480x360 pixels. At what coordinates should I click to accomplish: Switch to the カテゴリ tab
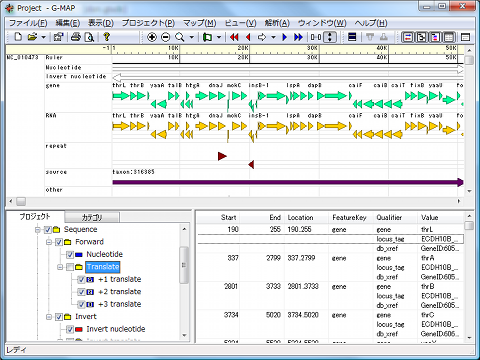pos(92,217)
